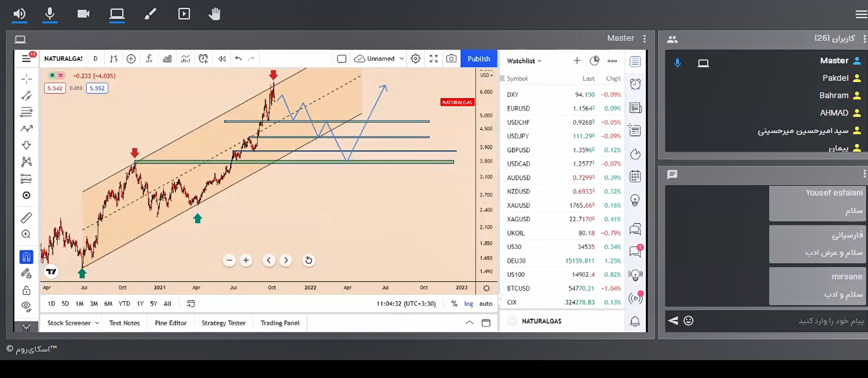This screenshot has height=378, width=868.
Task: Open the Indicators fx tool
Action: (149, 59)
